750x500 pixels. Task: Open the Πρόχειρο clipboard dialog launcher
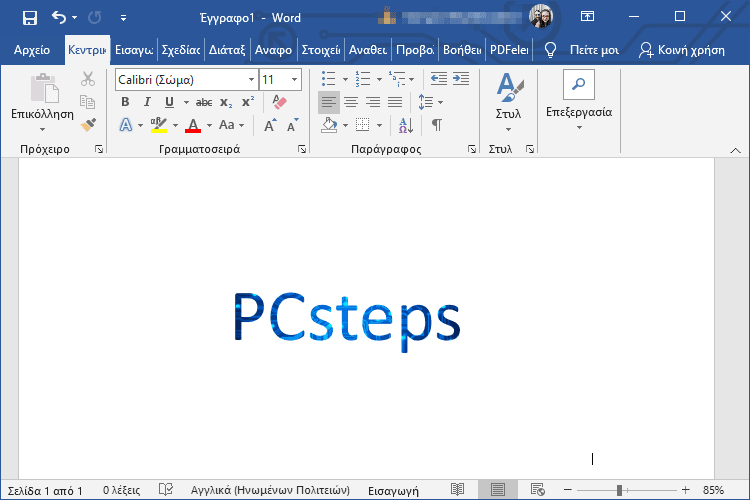(x=99, y=149)
